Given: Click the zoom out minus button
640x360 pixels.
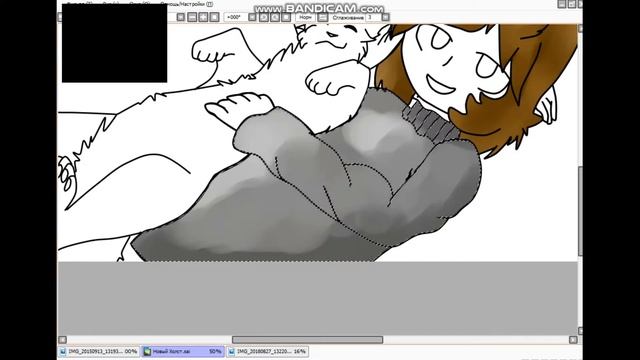Looking at the screenshot, I should pyautogui.click(x=192, y=17).
